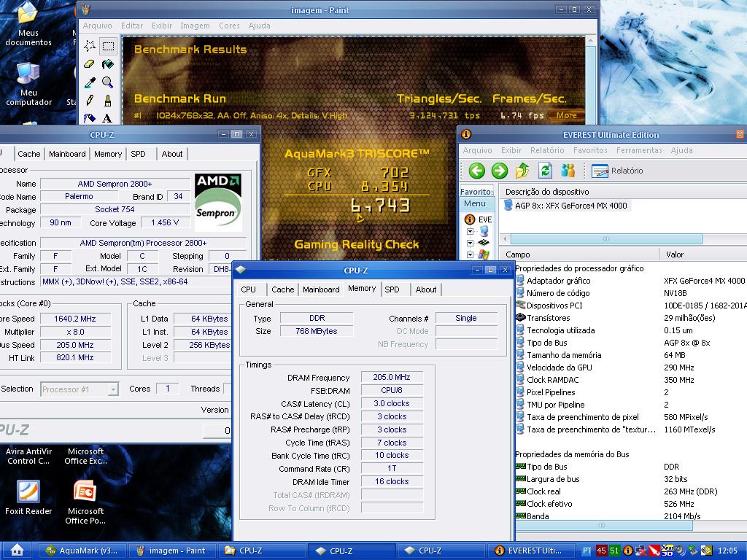
Task: Click the scroll-up arrow in Paint canvas
Action: pos(591,41)
